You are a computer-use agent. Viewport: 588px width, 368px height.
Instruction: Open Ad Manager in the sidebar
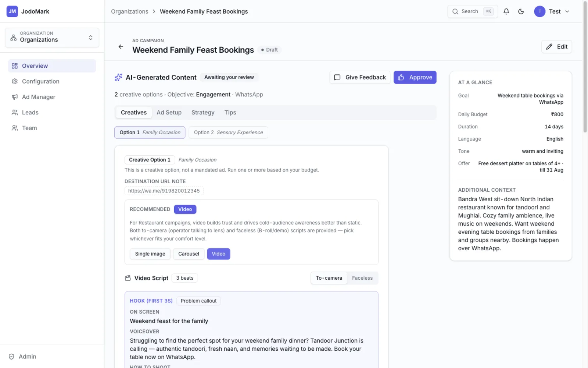(52, 97)
